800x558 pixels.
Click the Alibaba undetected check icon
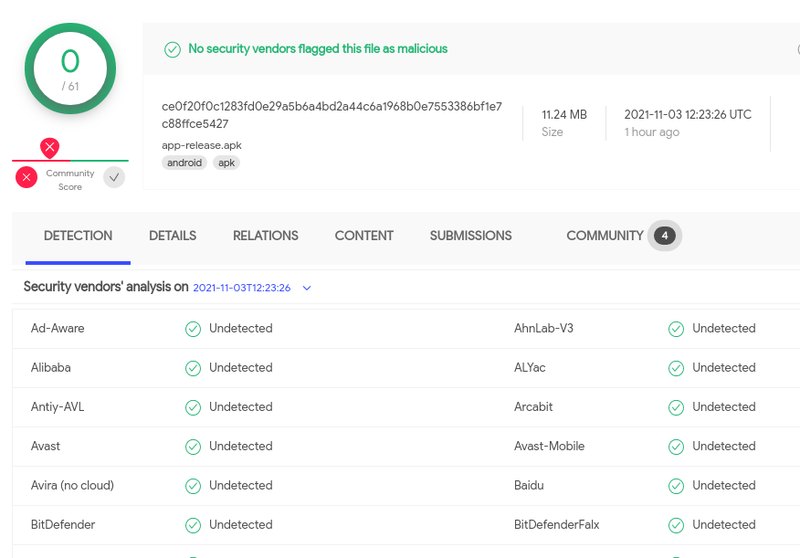(193, 368)
